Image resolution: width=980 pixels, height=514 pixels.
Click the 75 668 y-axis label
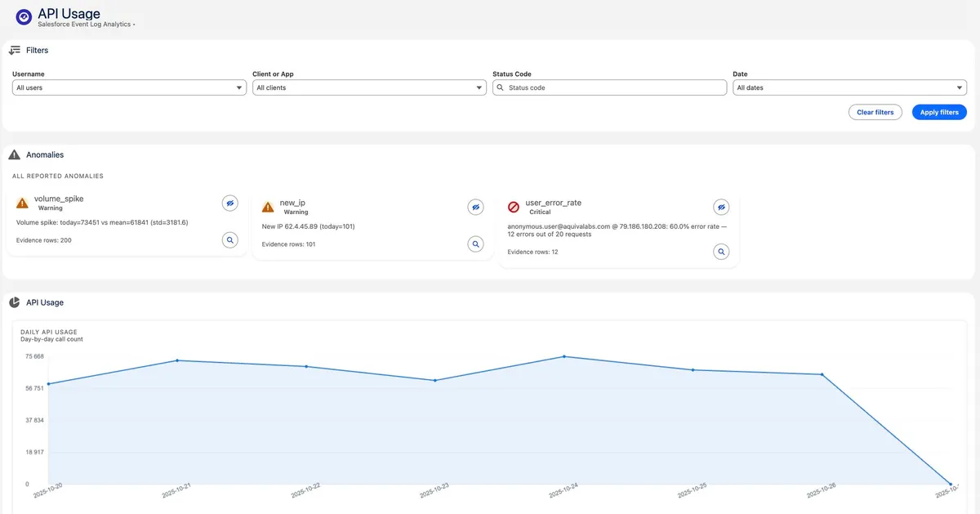click(33, 356)
